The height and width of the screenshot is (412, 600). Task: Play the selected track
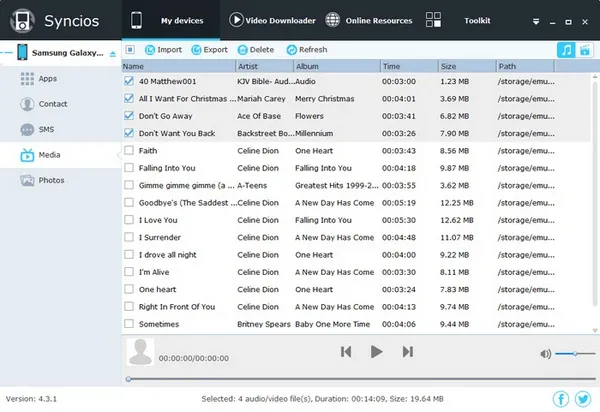(x=376, y=351)
